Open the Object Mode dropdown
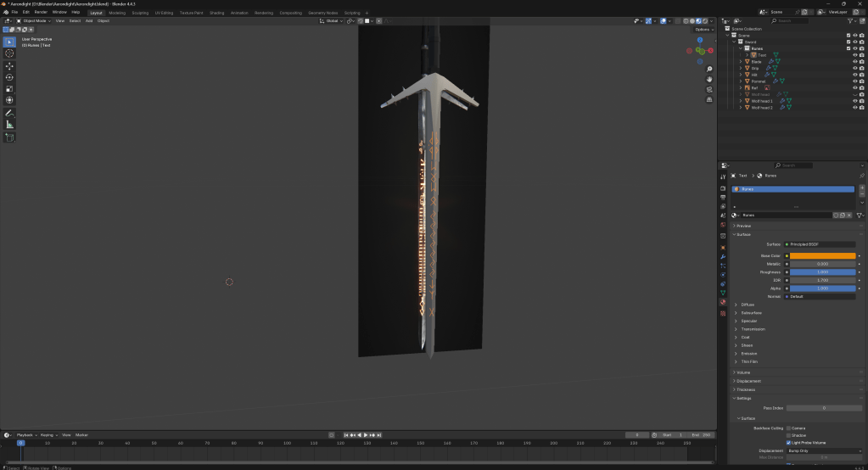The width and height of the screenshot is (868, 470). tap(34, 20)
